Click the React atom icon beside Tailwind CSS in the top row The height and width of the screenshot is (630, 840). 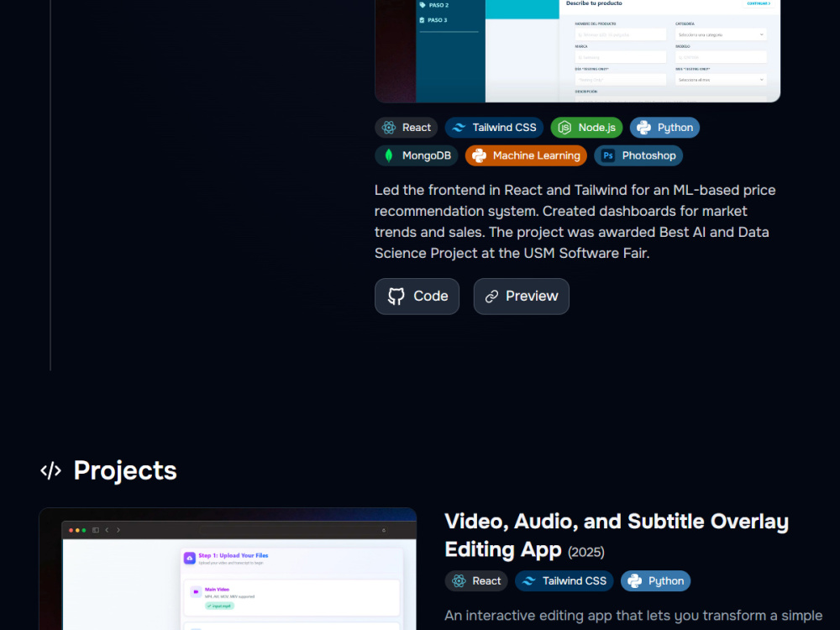tap(389, 128)
